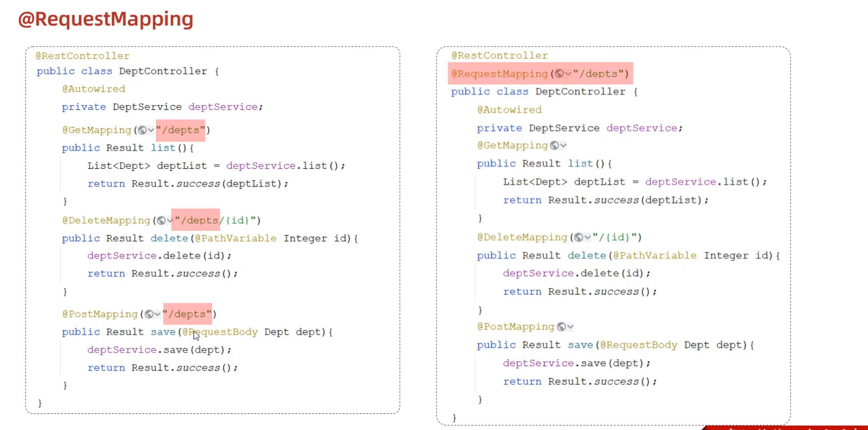
Task: Expand the chevron before "/depts" in @PostMapping
Action: [157, 314]
